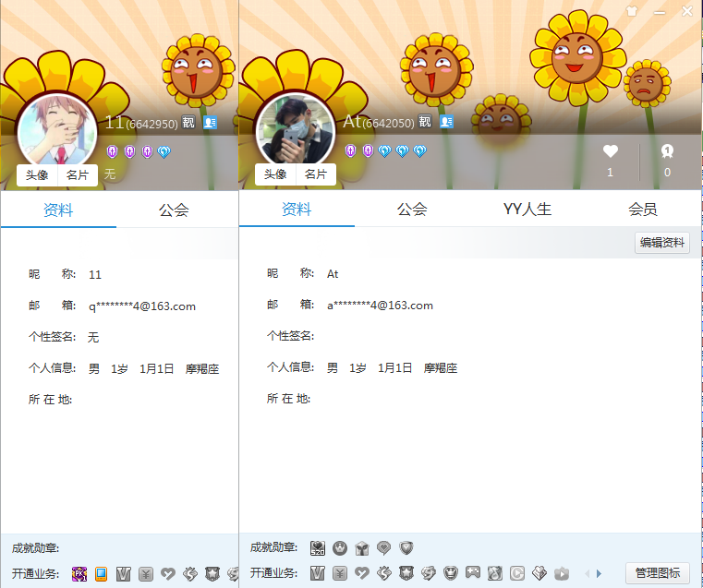Click the email q********4@163.com
The image size is (703, 588).
pyautogui.click(x=142, y=306)
